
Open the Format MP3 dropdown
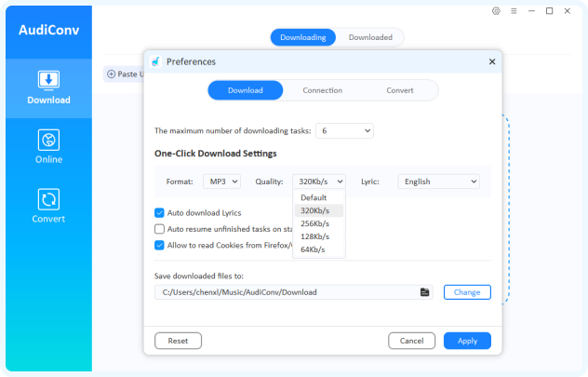point(221,182)
